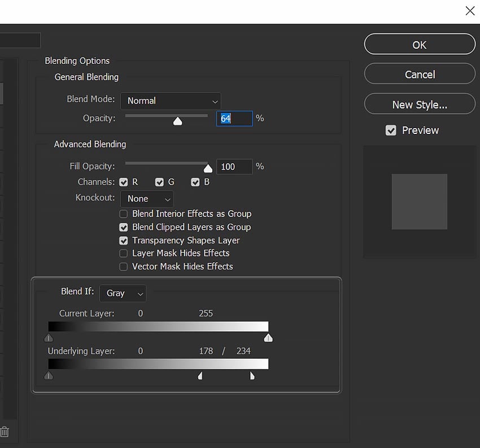Toggle the Preview checkbox
480x448 pixels.
tap(391, 131)
